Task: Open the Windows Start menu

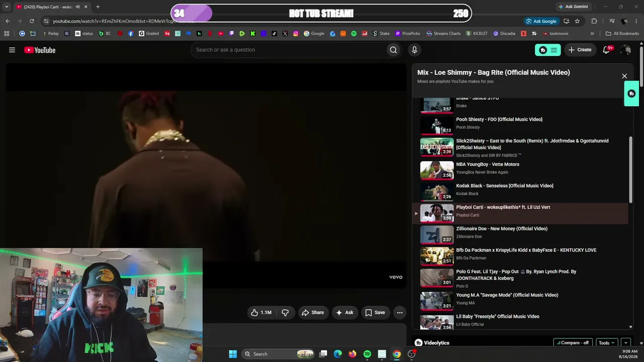Action: tap(233, 354)
